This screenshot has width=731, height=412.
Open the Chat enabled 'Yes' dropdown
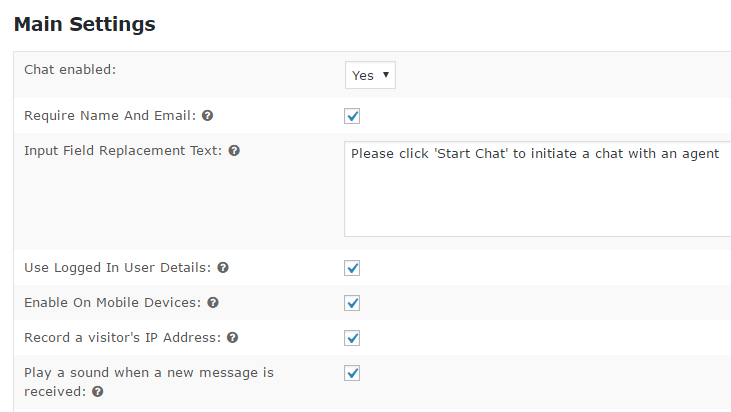pos(370,75)
